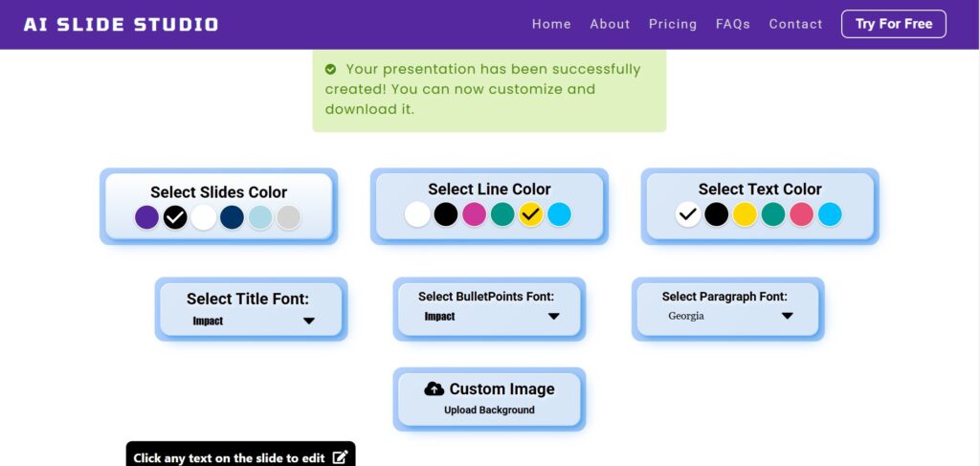Click the edit pencil icon on tooltip
Image resolution: width=980 pixels, height=466 pixels.
click(340, 457)
